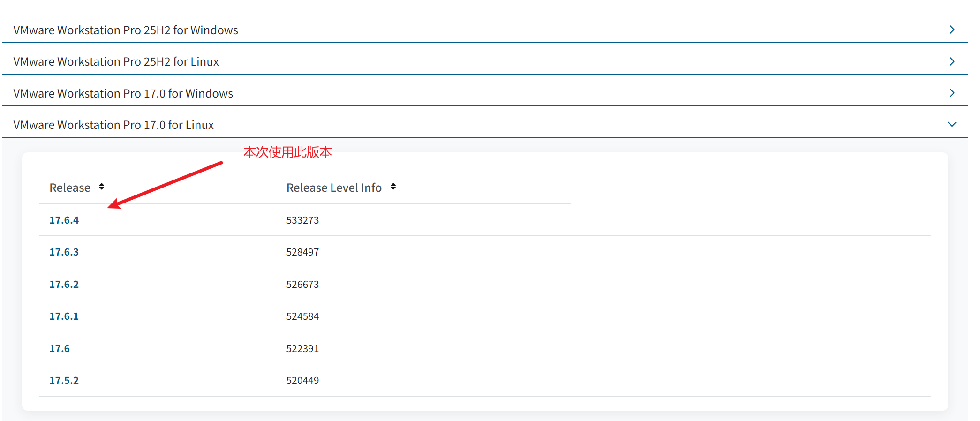Collapse VMware Workstation Pro 17.0 for Linux chevron
This screenshot has width=980, height=421.
[952, 124]
